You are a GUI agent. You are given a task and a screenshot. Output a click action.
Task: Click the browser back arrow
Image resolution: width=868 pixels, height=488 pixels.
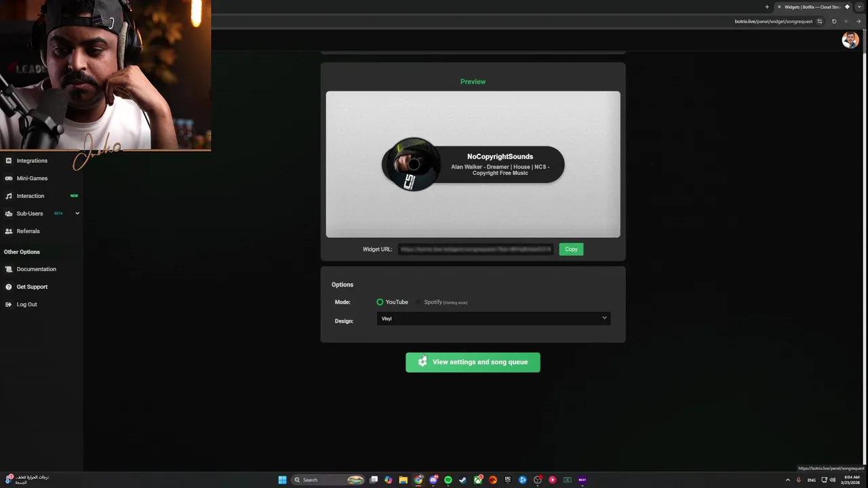(x=846, y=21)
